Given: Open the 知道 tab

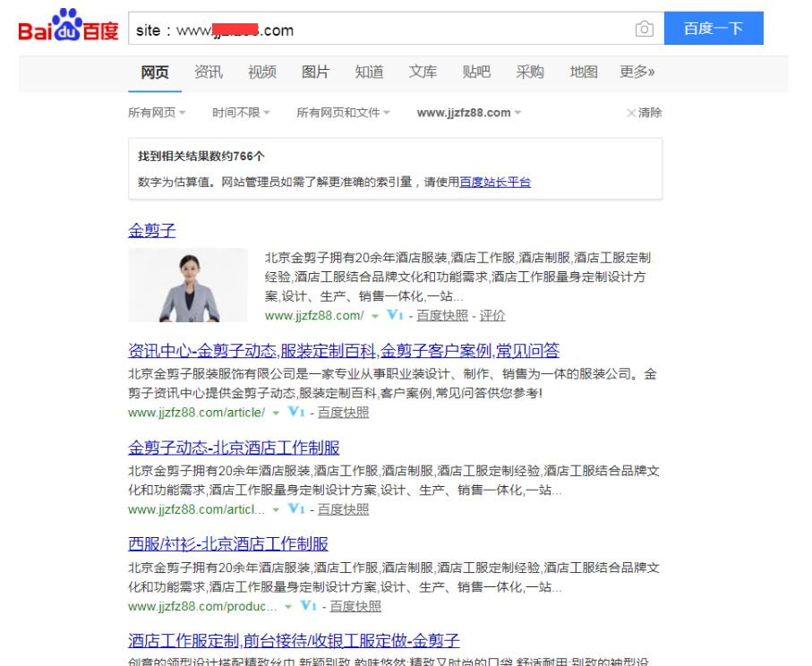Looking at the screenshot, I should [x=369, y=73].
